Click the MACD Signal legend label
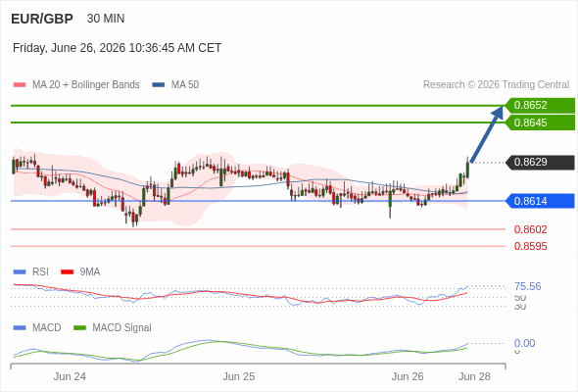The image size is (578, 392). [x=122, y=327]
